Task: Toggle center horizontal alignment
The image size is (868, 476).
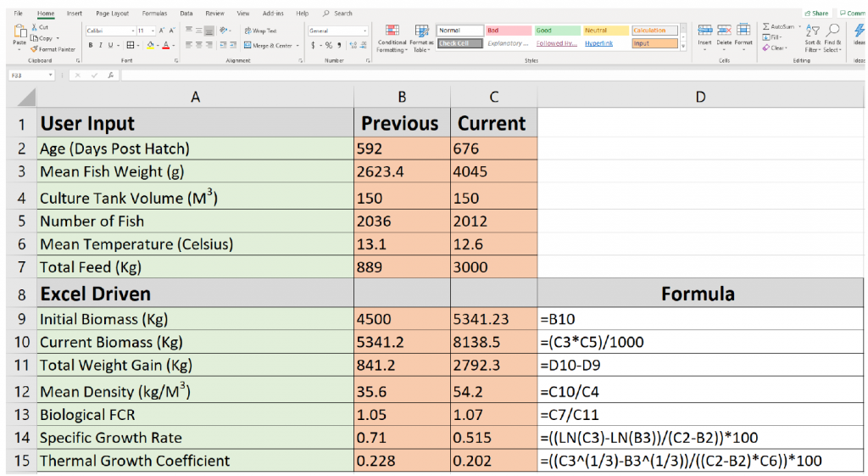Action: [198, 45]
